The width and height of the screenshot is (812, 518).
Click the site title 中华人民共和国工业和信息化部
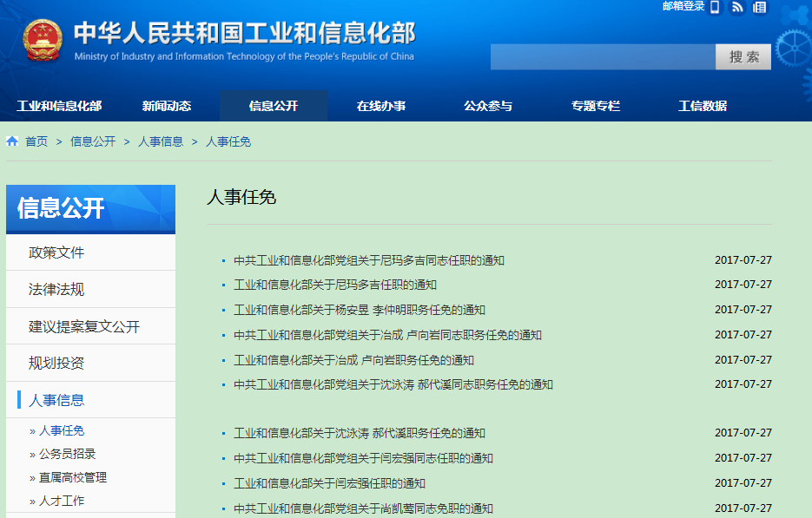click(x=245, y=33)
